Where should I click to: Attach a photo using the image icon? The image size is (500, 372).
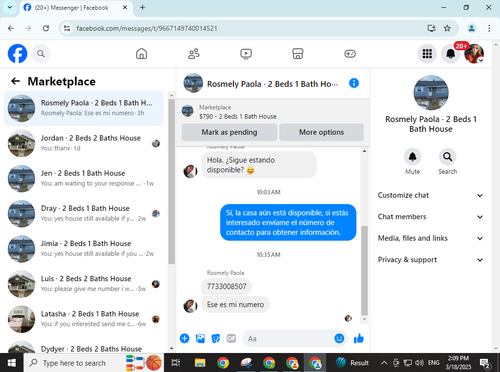(200, 338)
